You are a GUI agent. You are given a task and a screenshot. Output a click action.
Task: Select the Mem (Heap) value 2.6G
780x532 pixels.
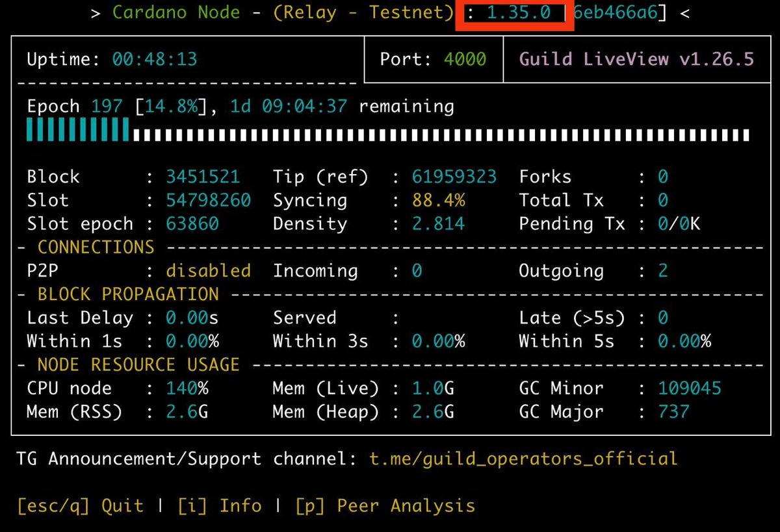(434, 411)
